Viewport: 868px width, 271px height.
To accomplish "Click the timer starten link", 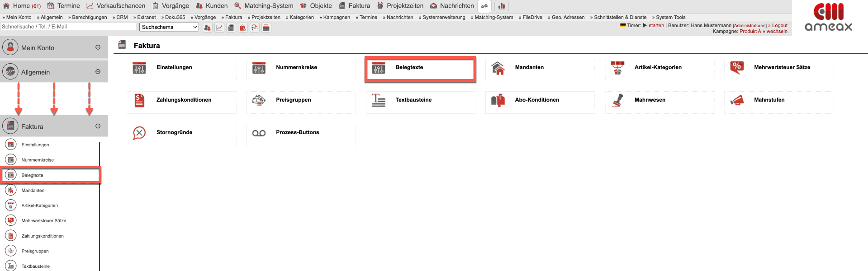I will pyautogui.click(x=656, y=25).
